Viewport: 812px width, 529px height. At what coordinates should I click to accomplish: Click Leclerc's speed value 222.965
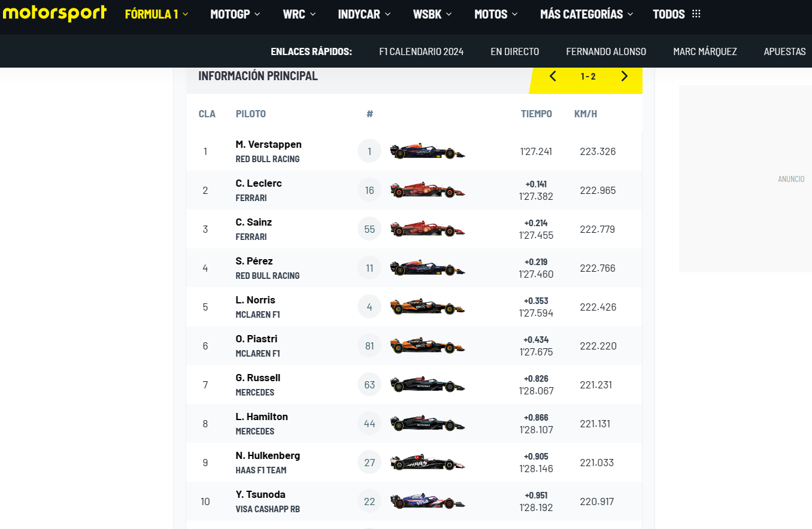(598, 190)
